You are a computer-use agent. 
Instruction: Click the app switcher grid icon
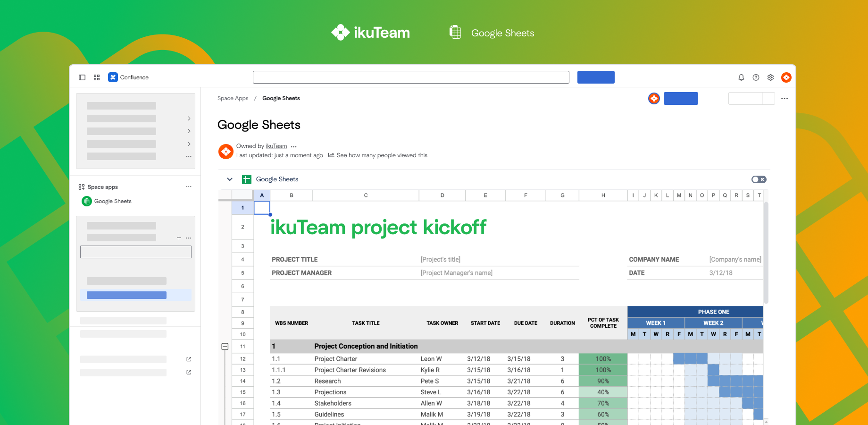pos(96,77)
